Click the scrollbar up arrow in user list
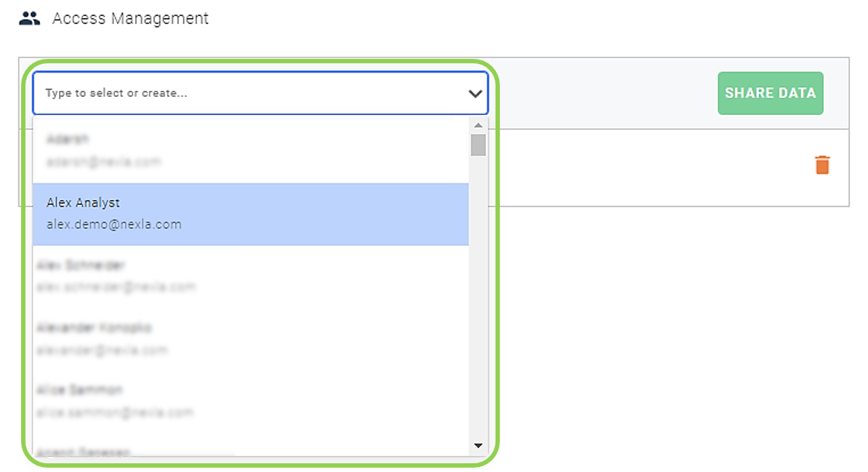This screenshot has width=868, height=472. [x=478, y=125]
